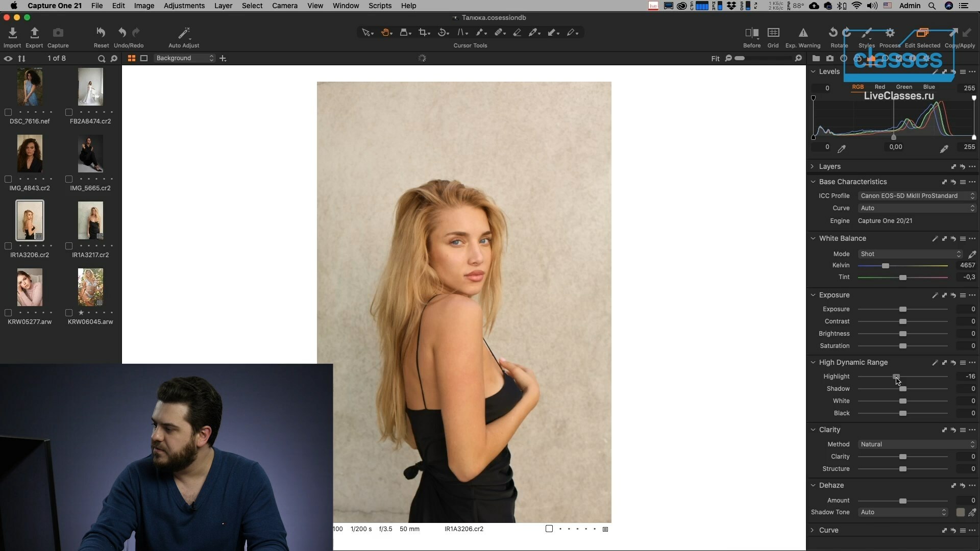Select the IR1A3217.cr2 thumbnail
Image resolution: width=980 pixels, height=551 pixels.
[90, 220]
